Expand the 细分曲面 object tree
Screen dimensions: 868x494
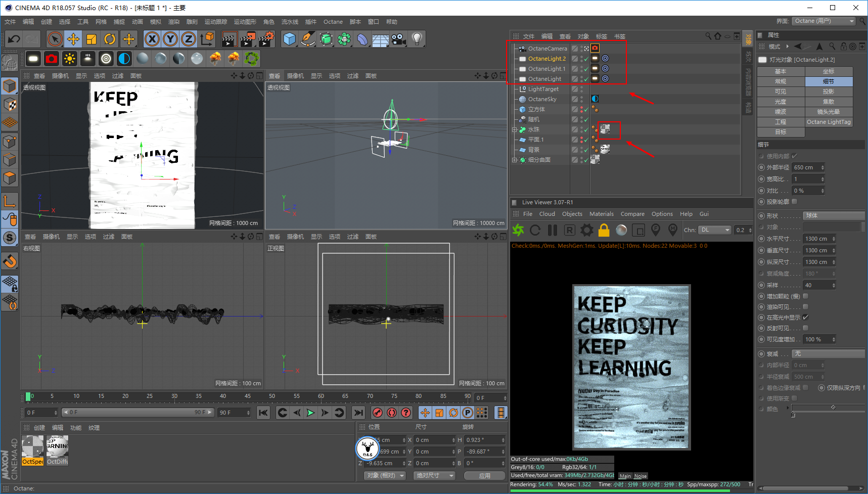tap(515, 160)
